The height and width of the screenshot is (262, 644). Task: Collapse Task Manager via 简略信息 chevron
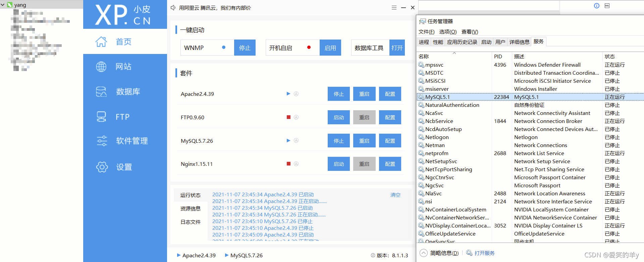(424, 253)
